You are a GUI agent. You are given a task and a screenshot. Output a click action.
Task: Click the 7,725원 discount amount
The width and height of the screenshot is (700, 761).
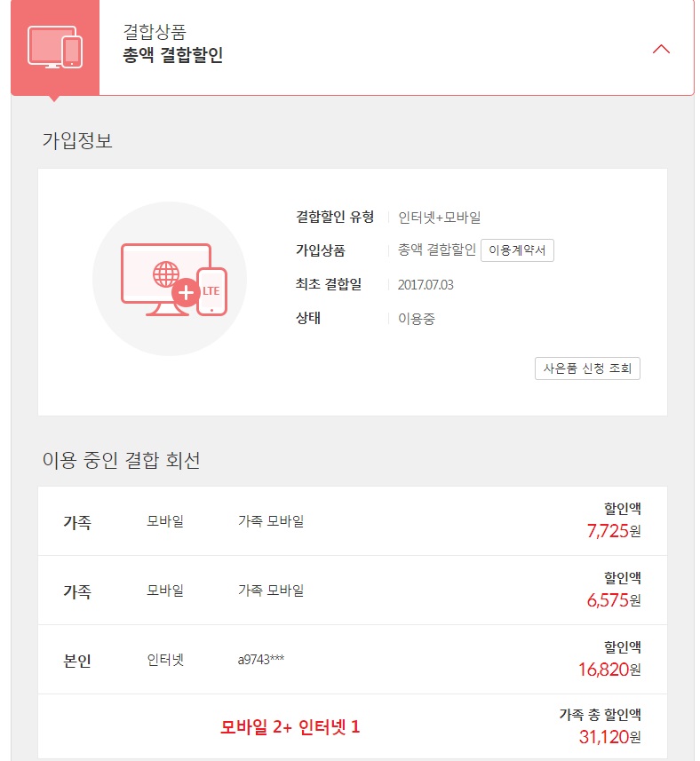point(613,532)
